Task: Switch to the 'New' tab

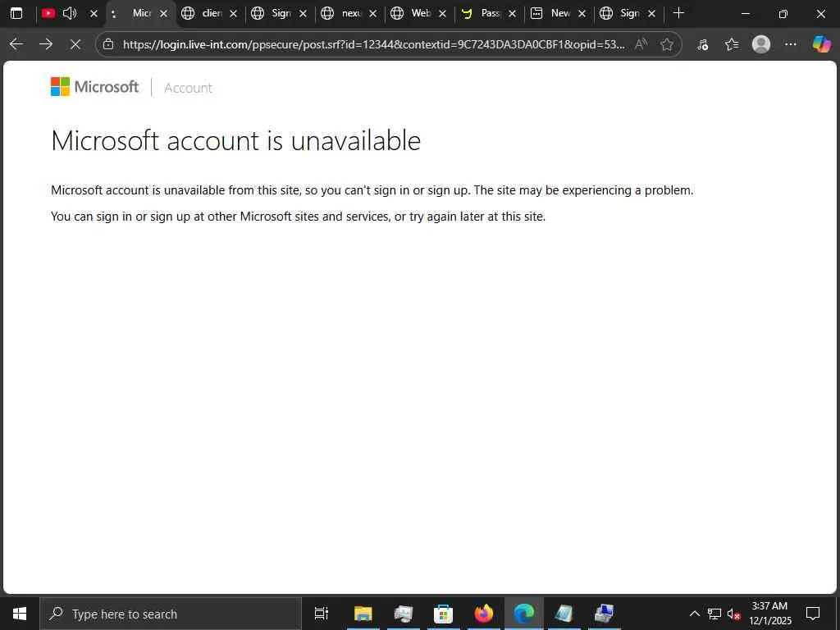Action: (552, 13)
